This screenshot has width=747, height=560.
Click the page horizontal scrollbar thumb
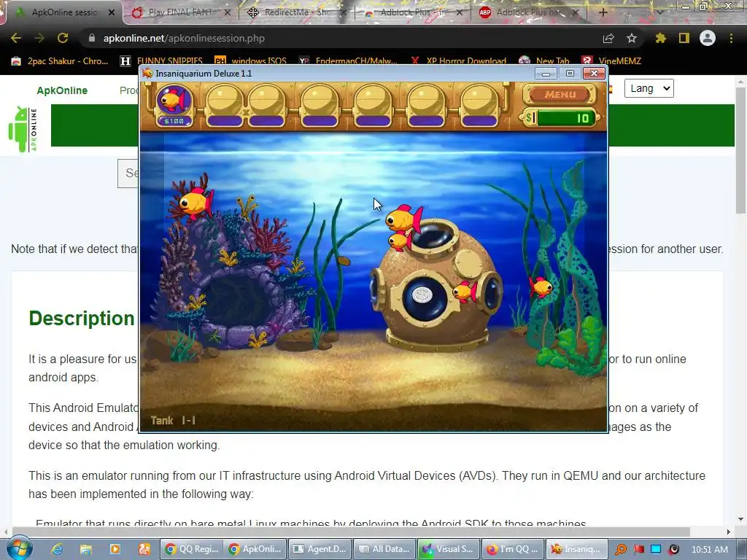pyautogui.click(x=351, y=532)
